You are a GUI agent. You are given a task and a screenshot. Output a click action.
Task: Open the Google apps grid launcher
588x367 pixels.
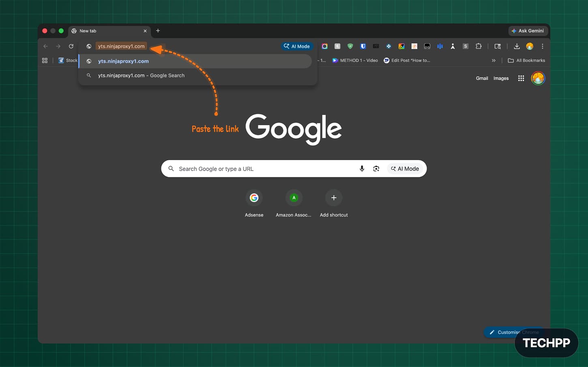coord(521,78)
